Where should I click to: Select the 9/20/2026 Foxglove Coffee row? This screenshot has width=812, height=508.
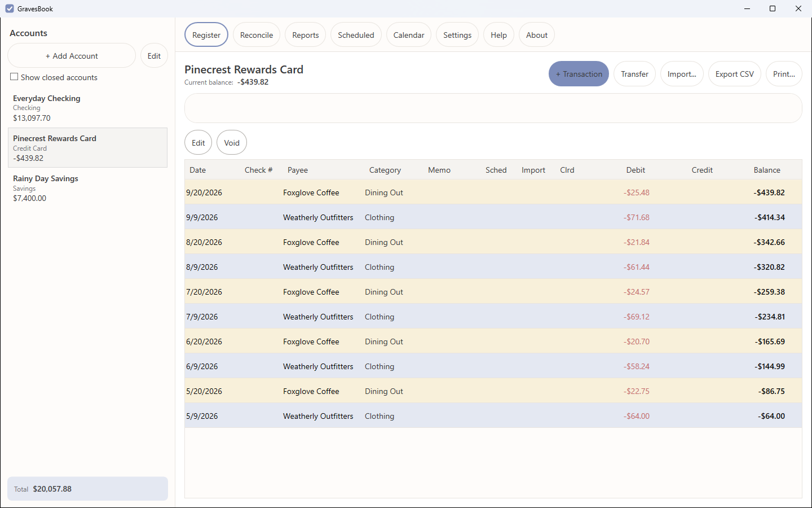[x=493, y=192]
